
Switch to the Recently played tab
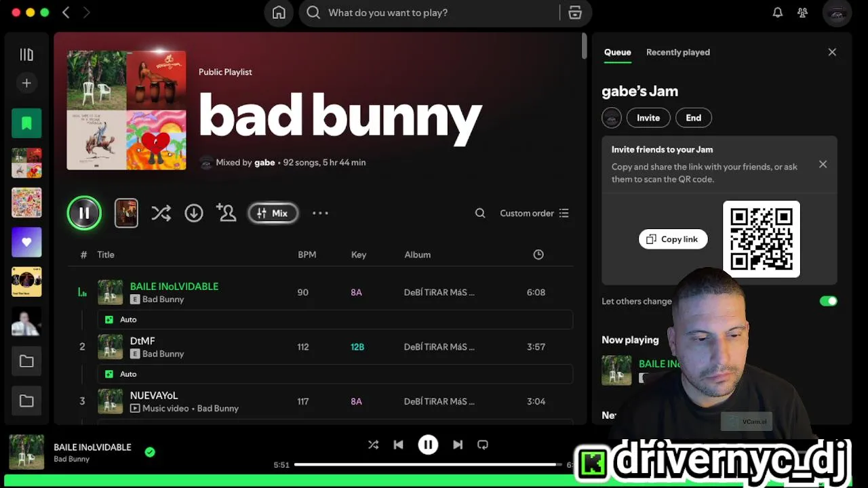[678, 52]
